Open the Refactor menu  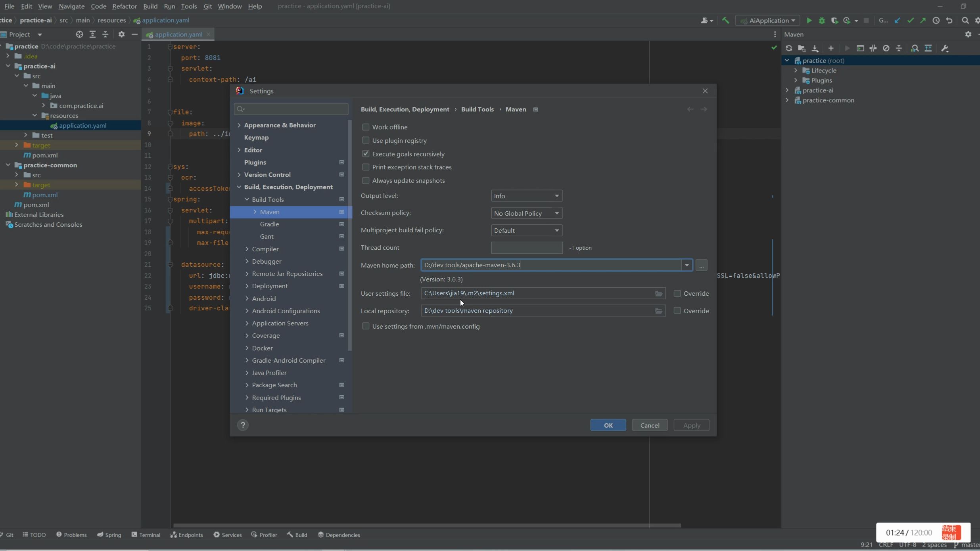(x=124, y=6)
